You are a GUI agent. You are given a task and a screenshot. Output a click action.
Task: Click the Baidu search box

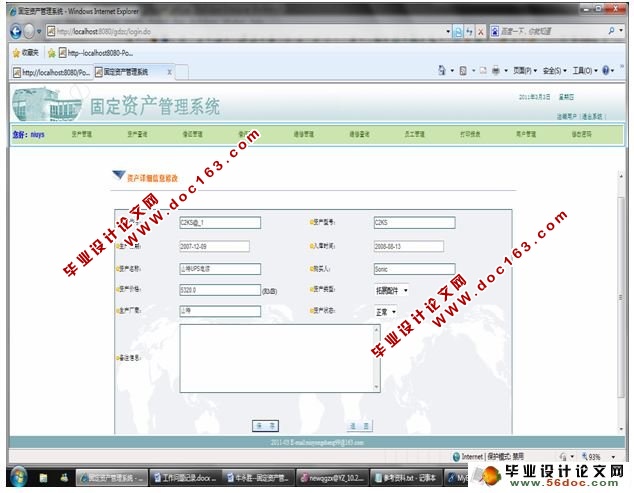pyautogui.click(x=552, y=31)
